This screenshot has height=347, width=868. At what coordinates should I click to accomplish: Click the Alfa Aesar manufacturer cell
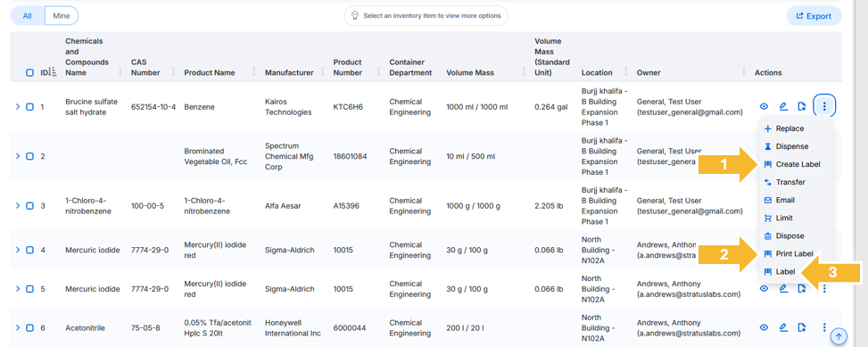coord(283,206)
